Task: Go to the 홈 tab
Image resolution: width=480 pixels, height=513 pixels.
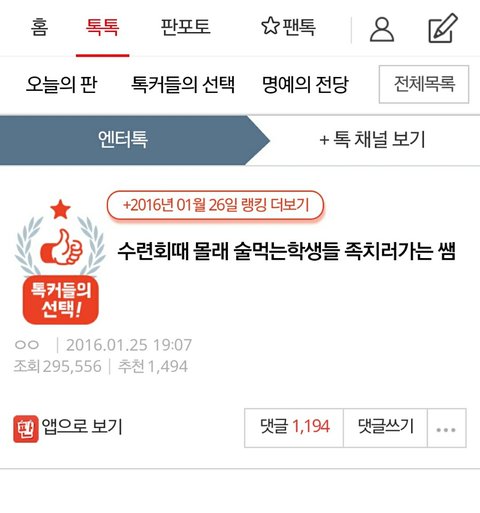Action: tap(39, 27)
